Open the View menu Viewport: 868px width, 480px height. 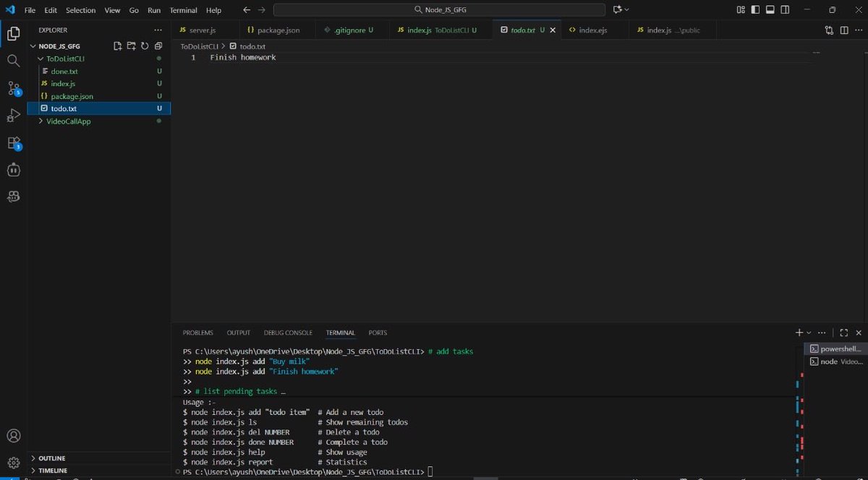pos(112,10)
